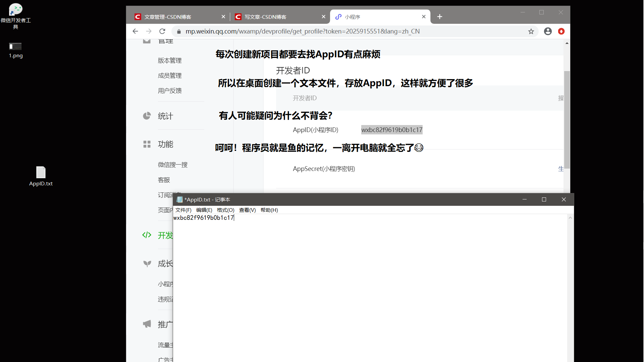Open Notepad 帮助(H) menu
This screenshot has height=362, width=644.
[x=269, y=210]
